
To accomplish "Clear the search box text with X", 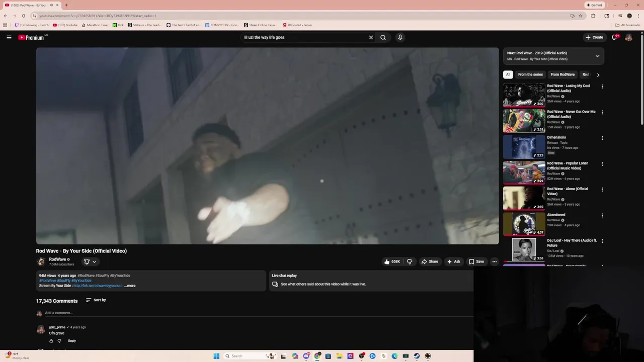I will point(371,37).
